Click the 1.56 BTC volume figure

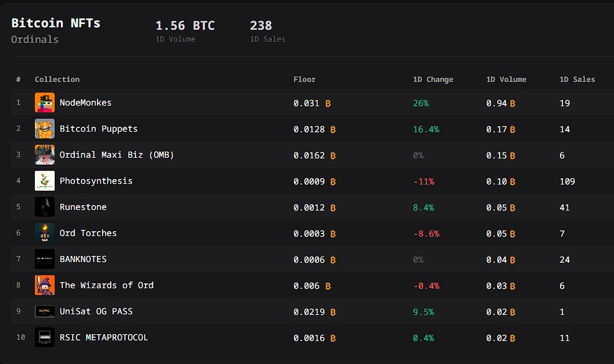(185, 26)
